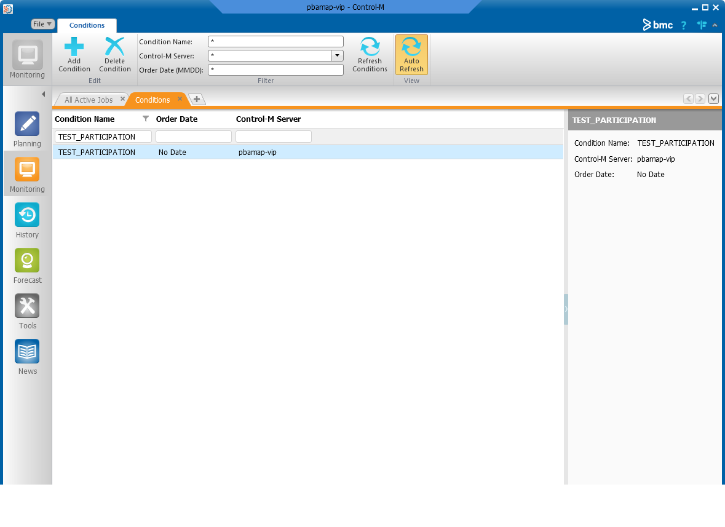
Task: Click the pbamap-vip cell in table
Action: pos(257,152)
